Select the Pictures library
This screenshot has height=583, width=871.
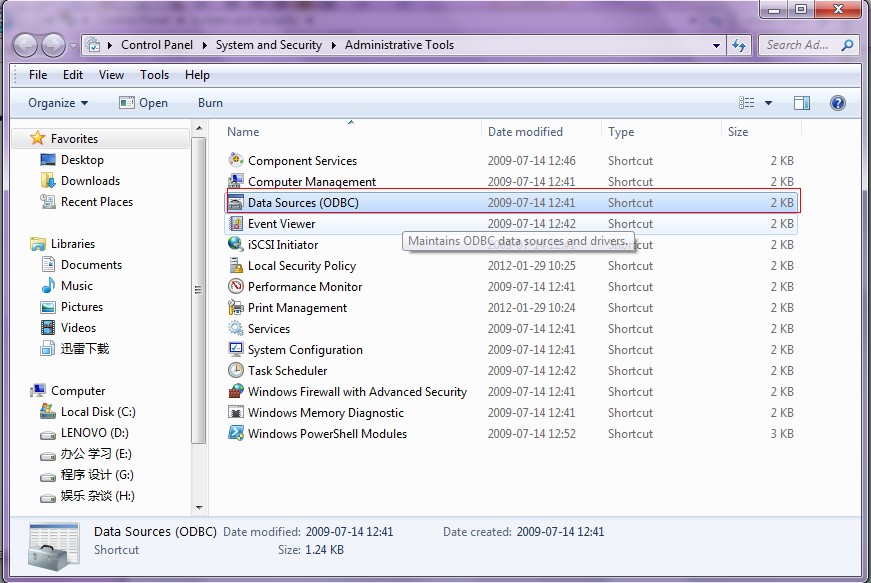(82, 306)
